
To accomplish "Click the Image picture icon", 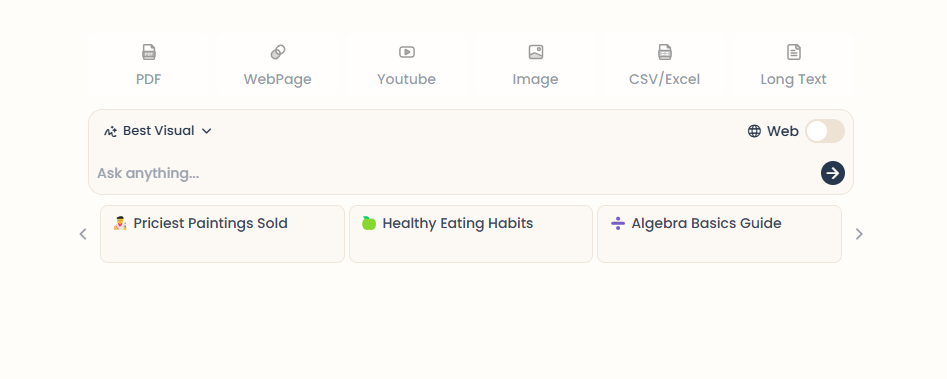I will pos(536,52).
